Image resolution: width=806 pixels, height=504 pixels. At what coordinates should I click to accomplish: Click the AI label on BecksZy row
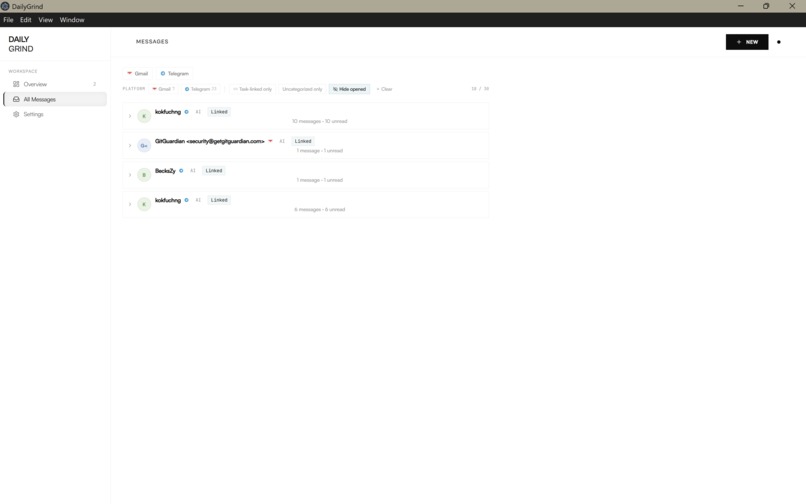pyautogui.click(x=193, y=170)
